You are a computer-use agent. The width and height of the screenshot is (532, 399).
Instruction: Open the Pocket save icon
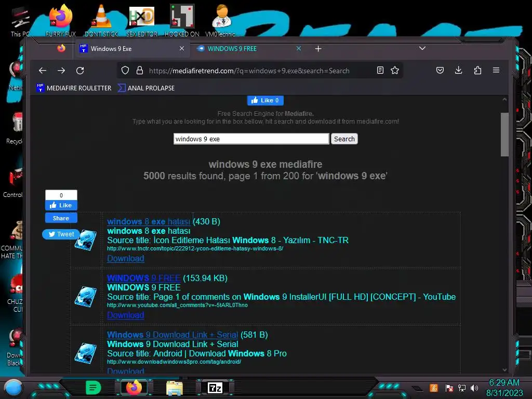[440, 70]
